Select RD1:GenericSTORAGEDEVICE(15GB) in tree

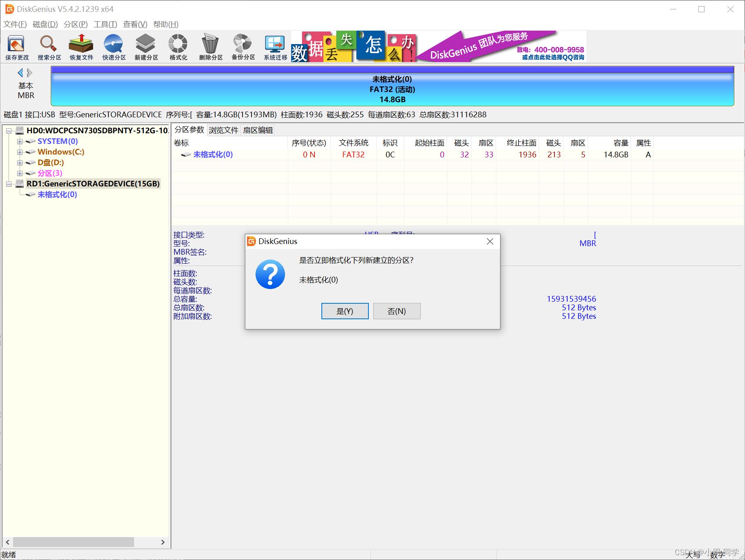[93, 184]
